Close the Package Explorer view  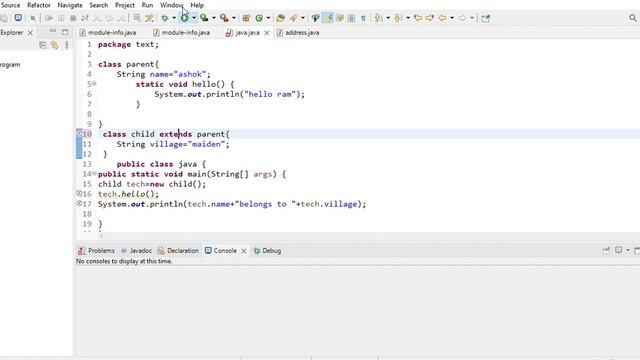[30, 33]
